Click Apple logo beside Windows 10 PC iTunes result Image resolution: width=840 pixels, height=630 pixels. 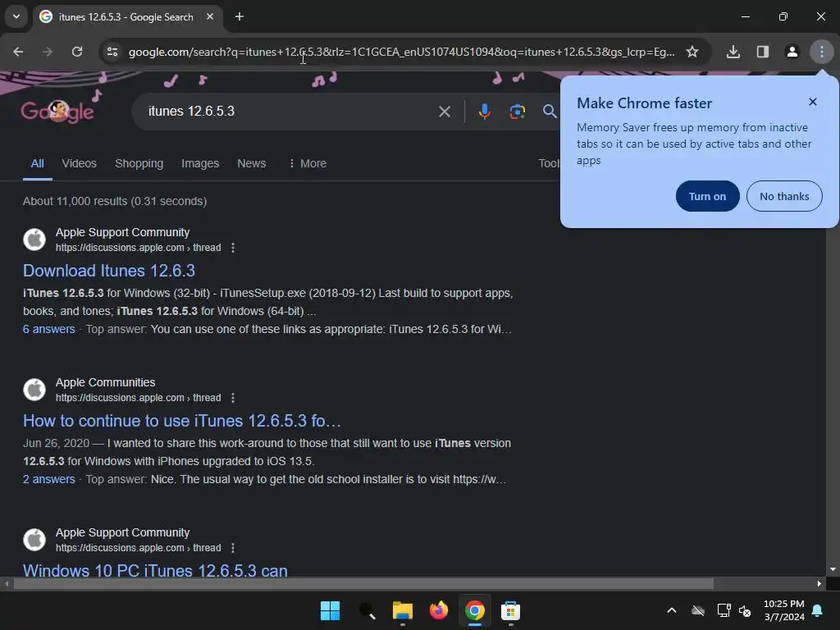point(34,540)
